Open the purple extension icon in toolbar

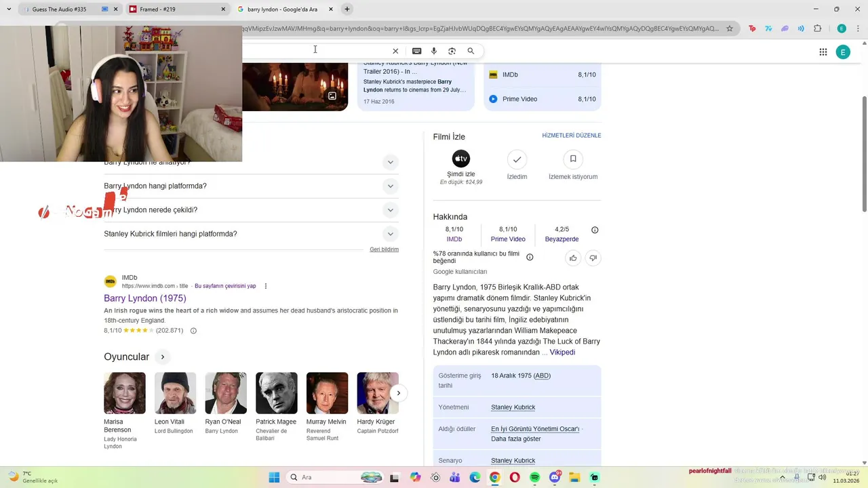point(785,28)
